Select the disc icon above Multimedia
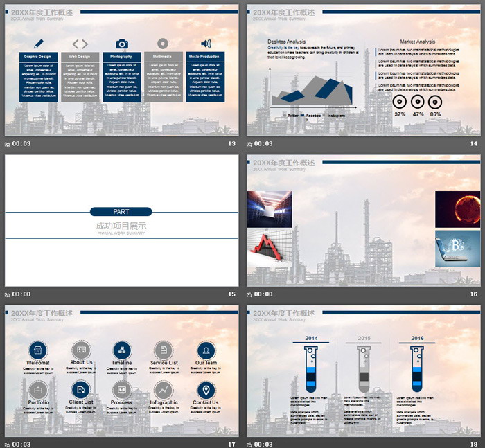 (163, 44)
